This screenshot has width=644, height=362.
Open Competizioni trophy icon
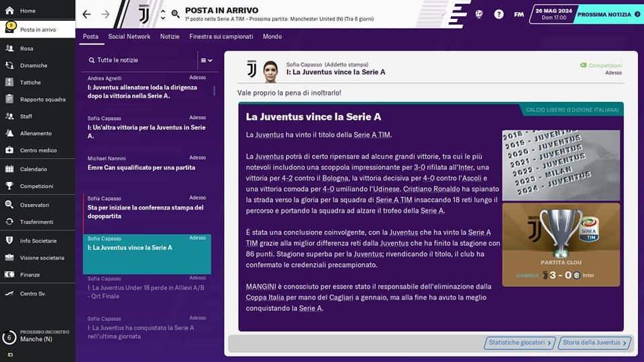[x=9, y=186]
